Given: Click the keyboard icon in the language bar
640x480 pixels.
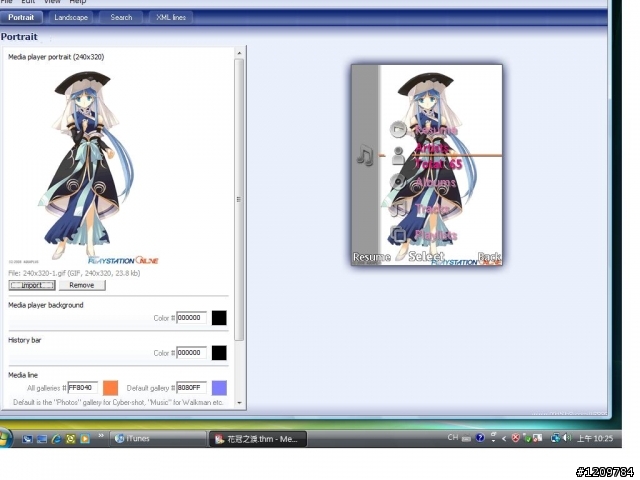Looking at the screenshot, I should [466, 438].
